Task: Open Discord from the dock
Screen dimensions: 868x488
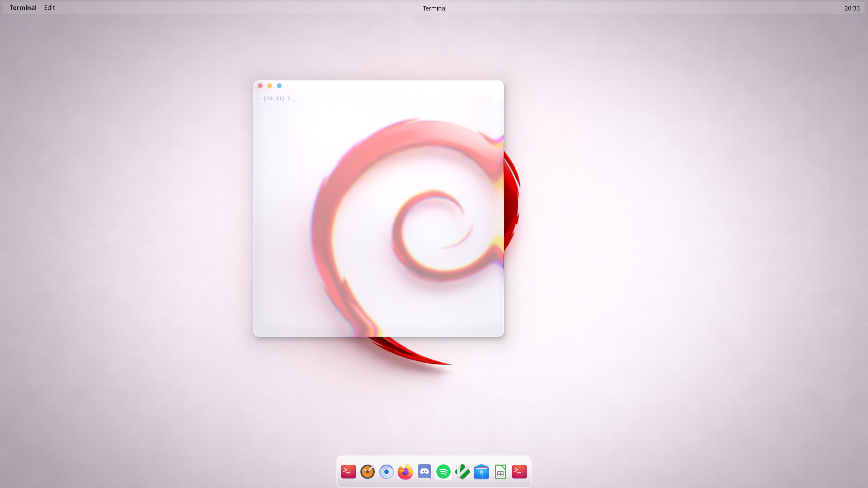Action: point(424,472)
